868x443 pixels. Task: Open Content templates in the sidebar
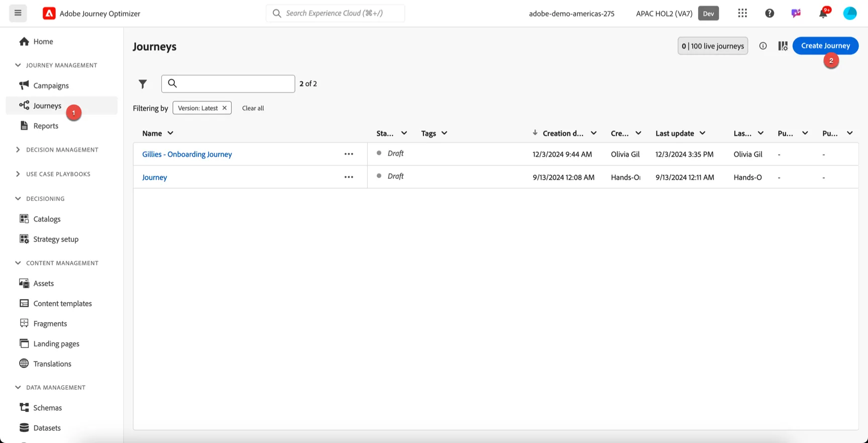coord(62,303)
